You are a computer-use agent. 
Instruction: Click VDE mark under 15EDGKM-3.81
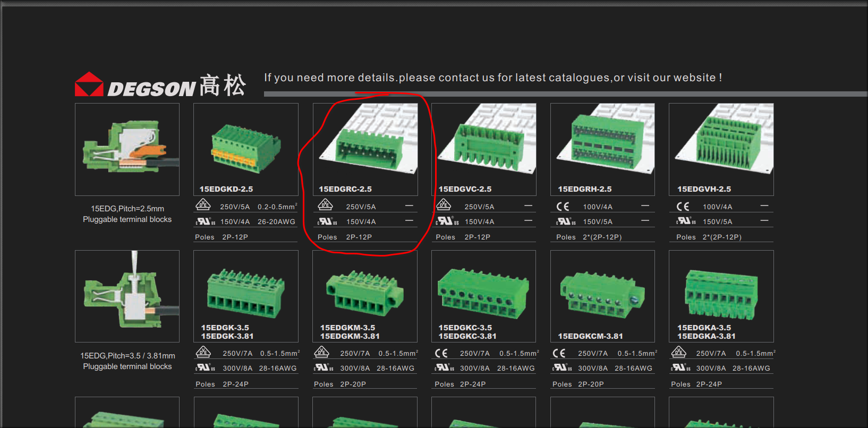tap(322, 352)
